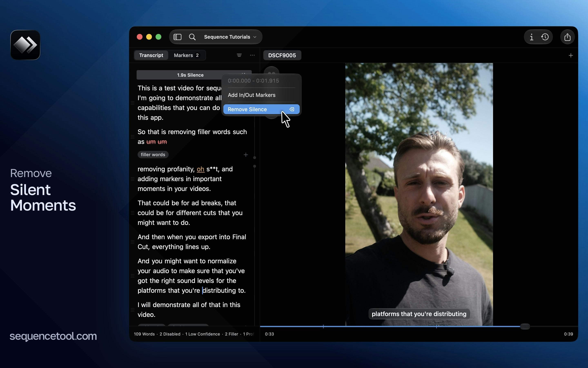Open the transcript more options ellipsis
Image resolution: width=588 pixels, height=368 pixels.
pos(252,55)
